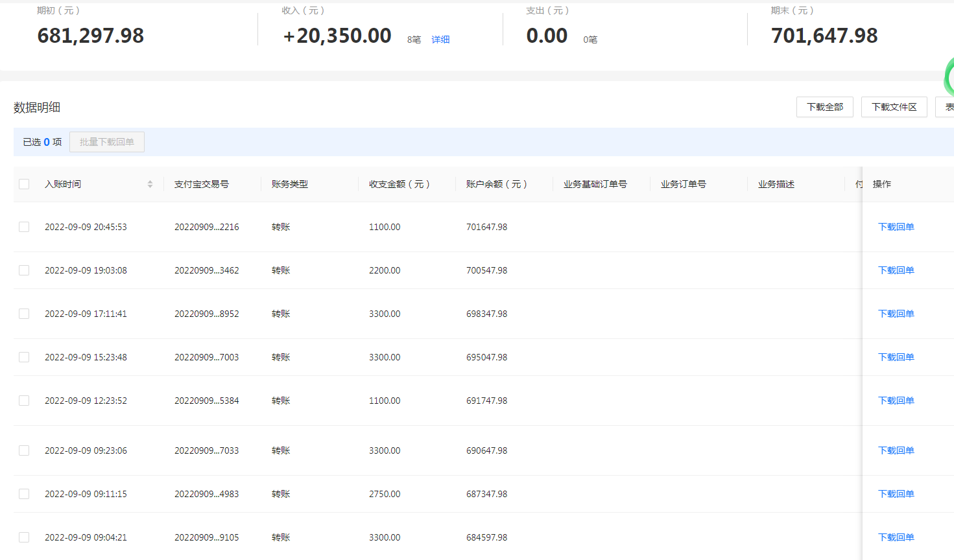Click account balance cell 698347.98
954x560 pixels.
point(487,314)
